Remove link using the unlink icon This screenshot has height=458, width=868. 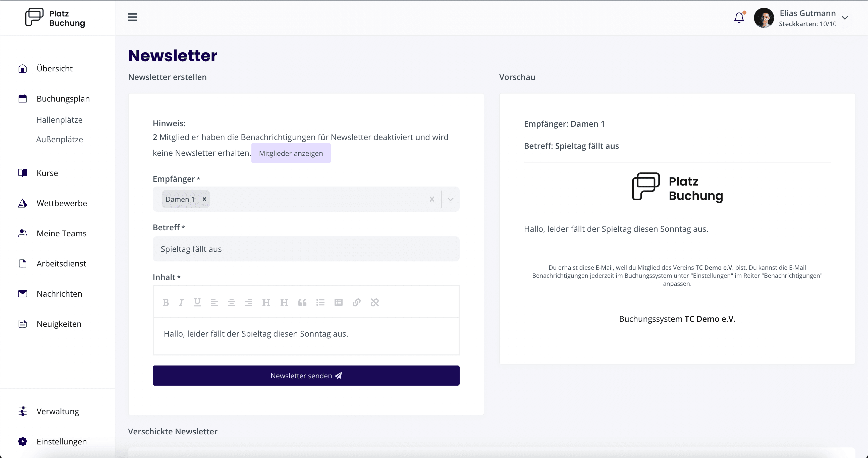coord(375,302)
